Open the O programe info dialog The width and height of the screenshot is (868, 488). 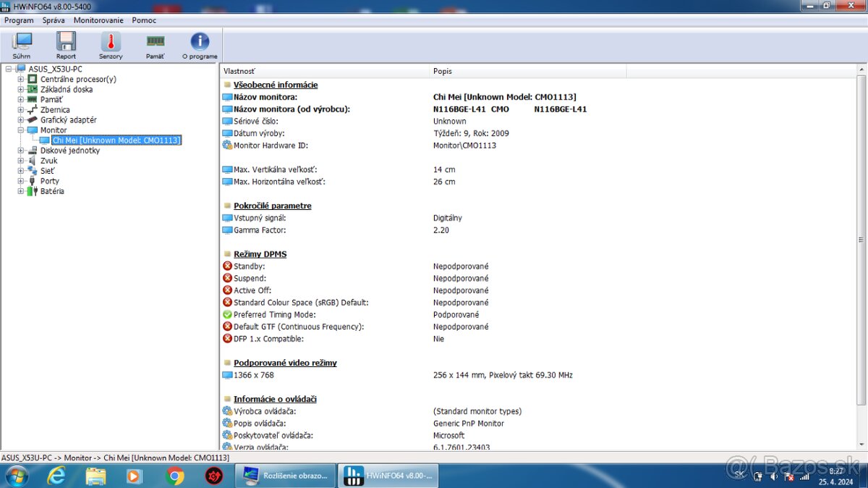(199, 43)
